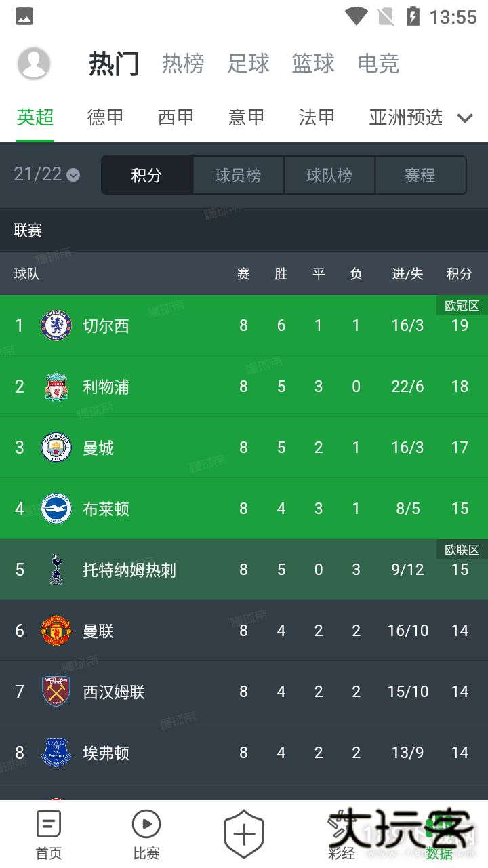Open the 首页 home tab icon
Image resolution: width=488 pixels, height=868 pixels.
[x=49, y=825]
